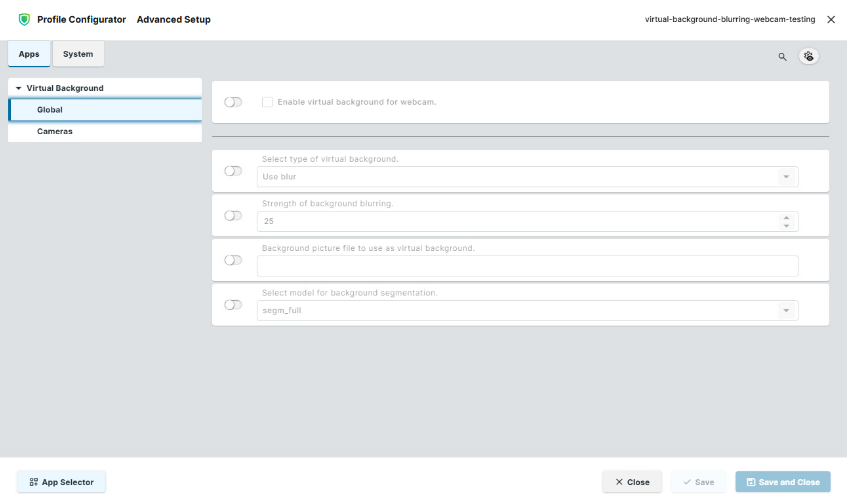Toggle the override switch for Enable virtual background

click(x=234, y=102)
